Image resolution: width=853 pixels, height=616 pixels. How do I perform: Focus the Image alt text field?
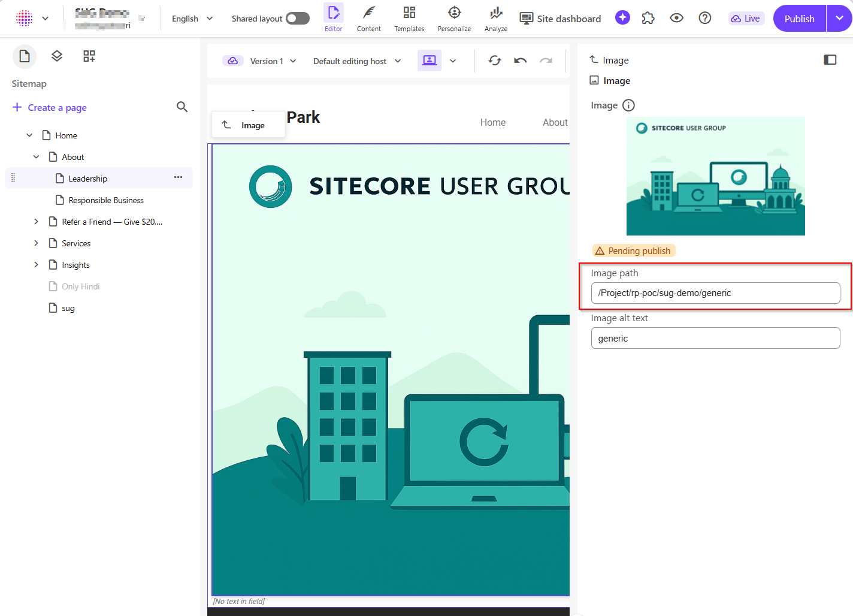[715, 338]
